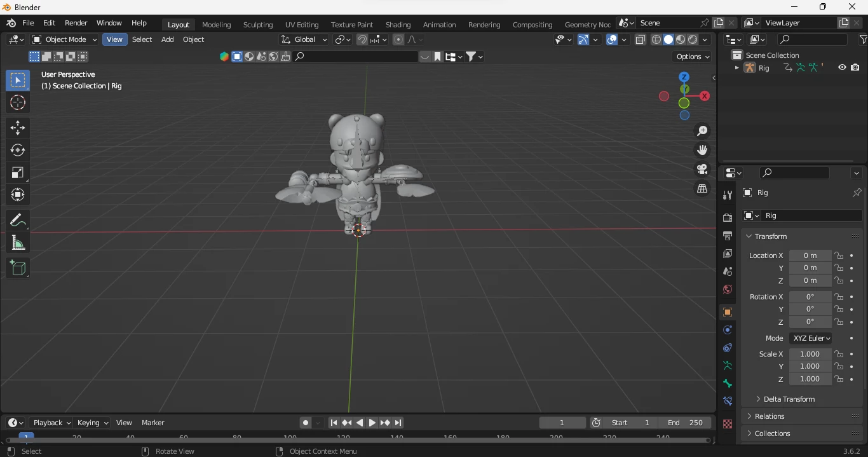The width and height of the screenshot is (868, 457).
Task: Select the Scale tool
Action: (x=18, y=172)
